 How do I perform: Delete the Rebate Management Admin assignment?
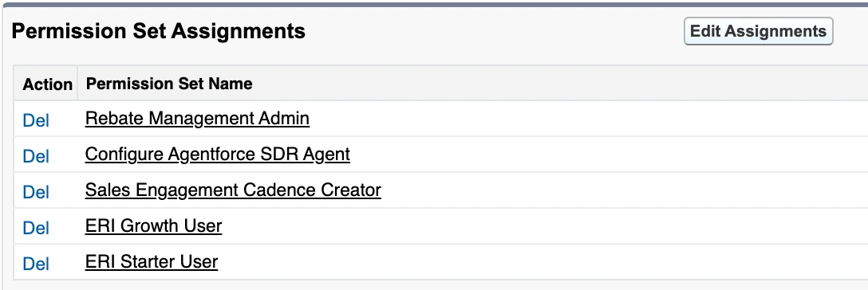point(36,120)
